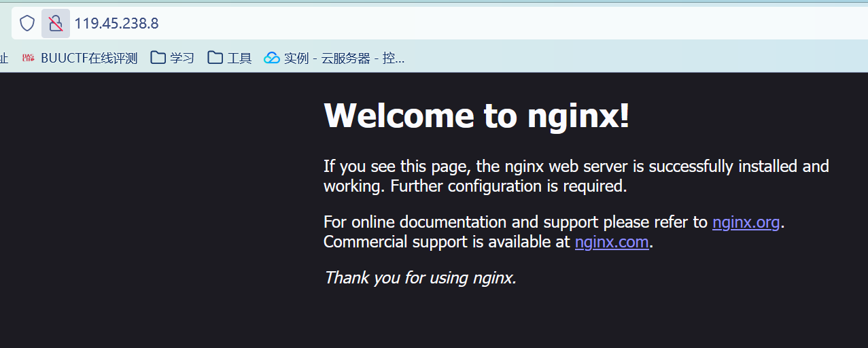The width and height of the screenshot is (868, 348).
Task: Open the 工具 bookmarks folder
Action: pos(230,58)
